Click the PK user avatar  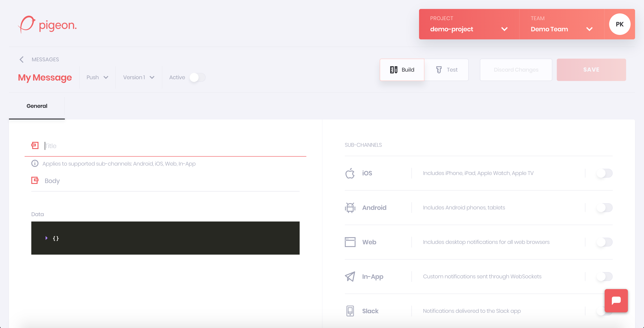tap(619, 24)
